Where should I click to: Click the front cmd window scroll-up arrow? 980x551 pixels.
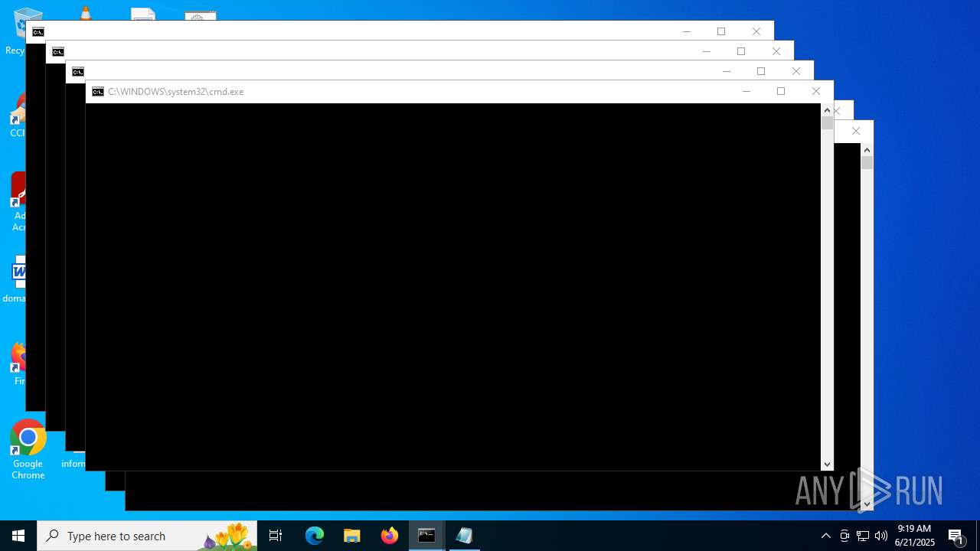[x=827, y=110]
